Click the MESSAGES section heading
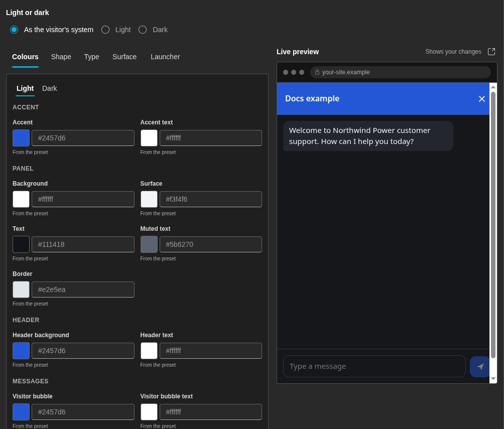Image resolution: width=504 pixels, height=429 pixels. [30, 381]
